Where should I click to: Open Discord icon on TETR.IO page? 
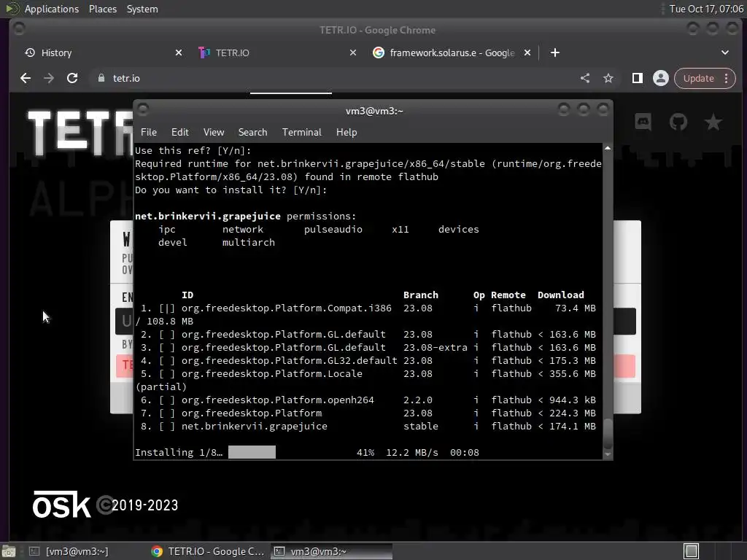(643, 122)
